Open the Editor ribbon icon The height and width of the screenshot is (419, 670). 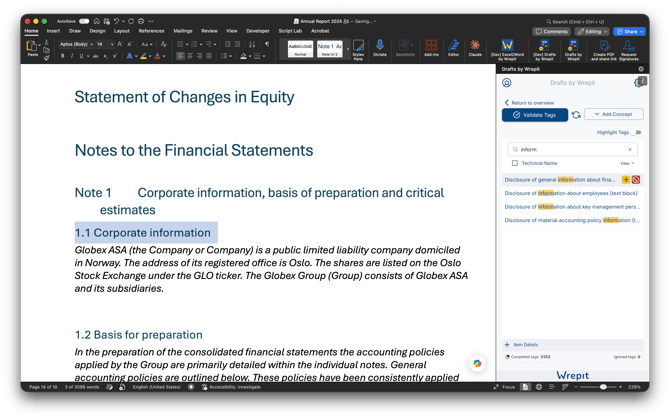coord(453,47)
